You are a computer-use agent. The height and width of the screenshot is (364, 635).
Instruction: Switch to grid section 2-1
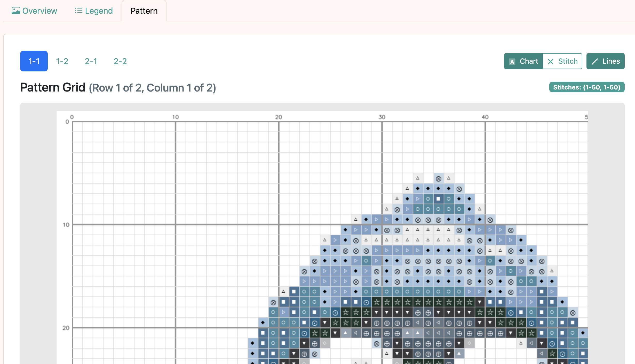[x=91, y=61]
